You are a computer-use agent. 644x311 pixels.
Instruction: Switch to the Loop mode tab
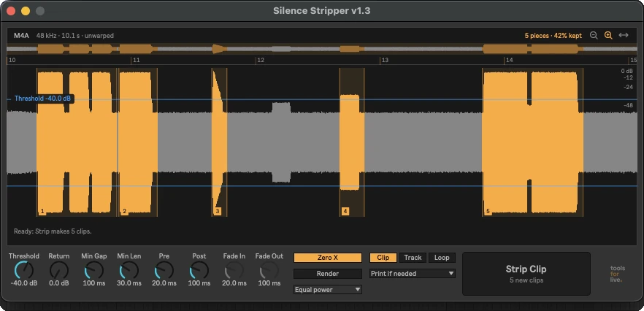pos(442,258)
